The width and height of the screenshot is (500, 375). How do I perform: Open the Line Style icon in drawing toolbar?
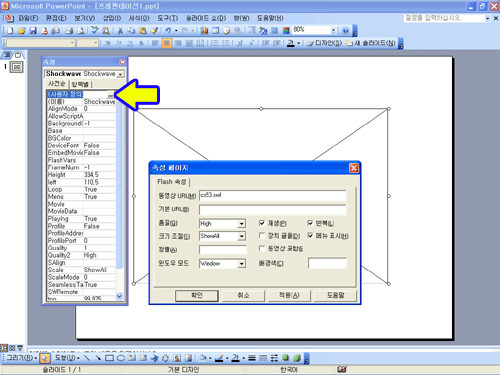252,358
